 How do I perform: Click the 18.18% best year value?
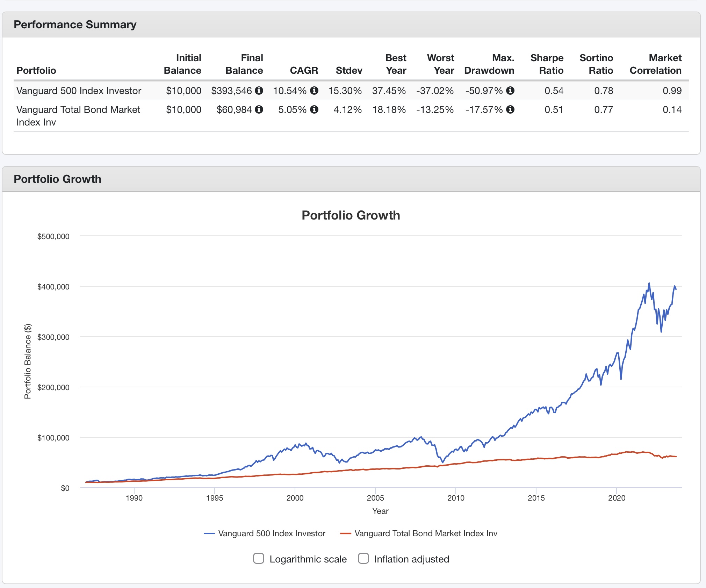[x=389, y=109]
